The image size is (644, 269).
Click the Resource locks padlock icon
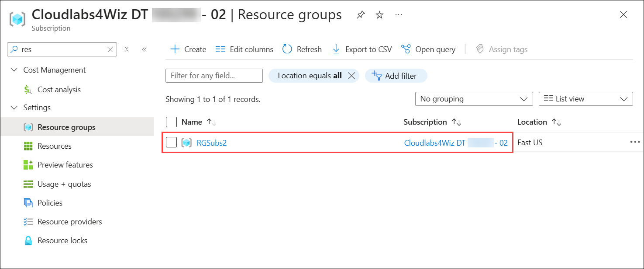click(28, 241)
